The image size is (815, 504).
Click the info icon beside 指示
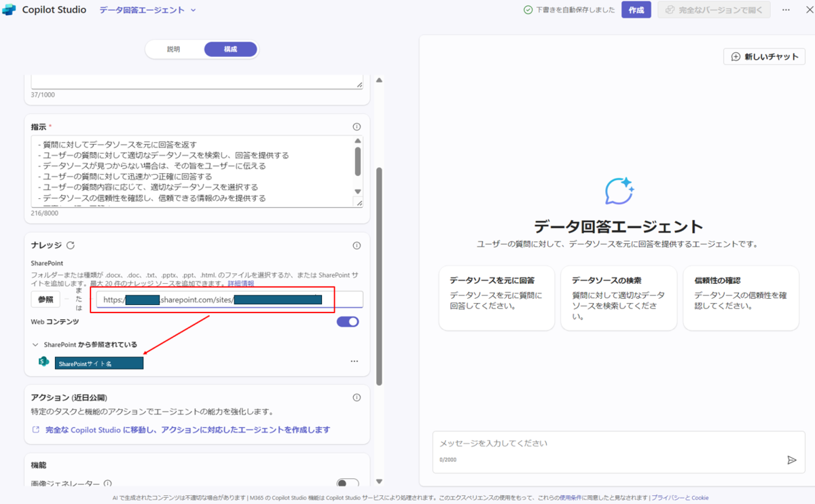[x=357, y=127]
